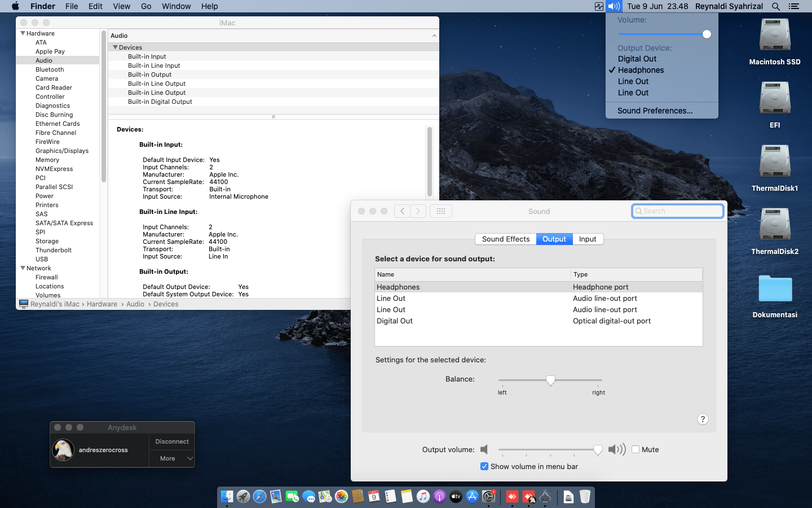Open Apple TV app in Dock
Viewport: 812px width, 508px height.
456,496
